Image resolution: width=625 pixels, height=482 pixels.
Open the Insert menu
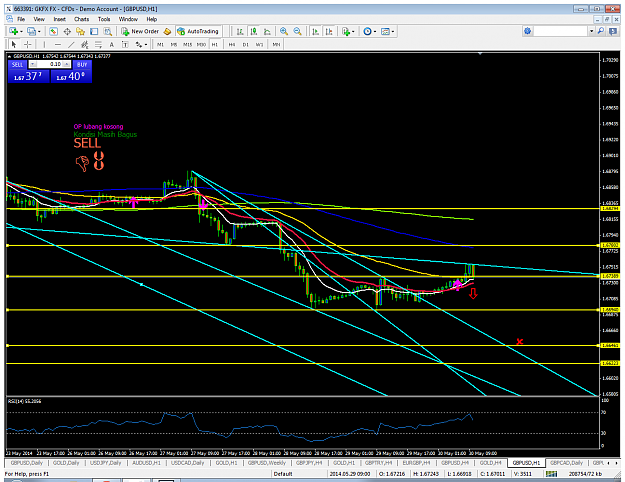[x=59, y=19]
